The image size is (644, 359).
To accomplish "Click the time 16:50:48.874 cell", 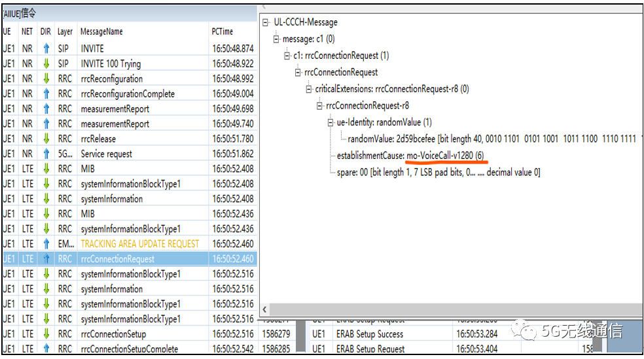I will pyautogui.click(x=233, y=49).
